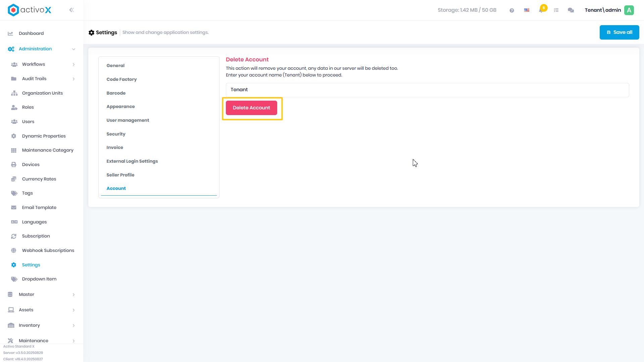Viewport: 644px width, 362px height.
Task: Click the Email Template envelope icon
Action: pos(14,208)
